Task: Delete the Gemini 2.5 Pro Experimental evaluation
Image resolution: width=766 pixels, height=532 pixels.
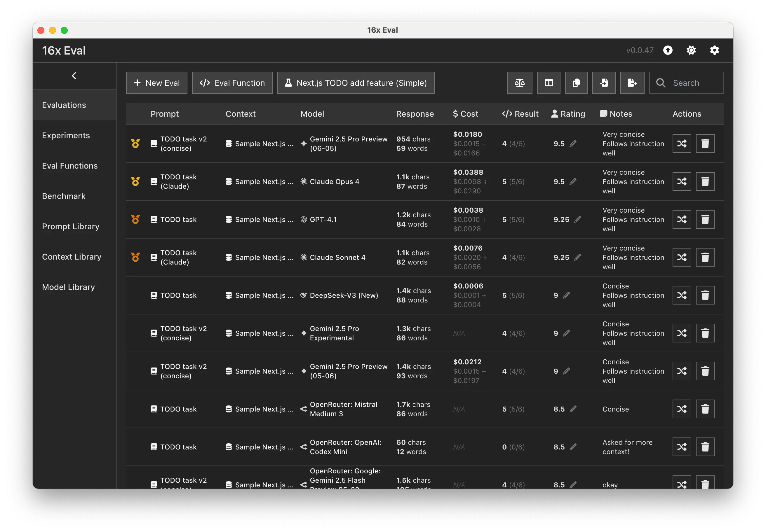Action: pyautogui.click(x=705, y=333)
